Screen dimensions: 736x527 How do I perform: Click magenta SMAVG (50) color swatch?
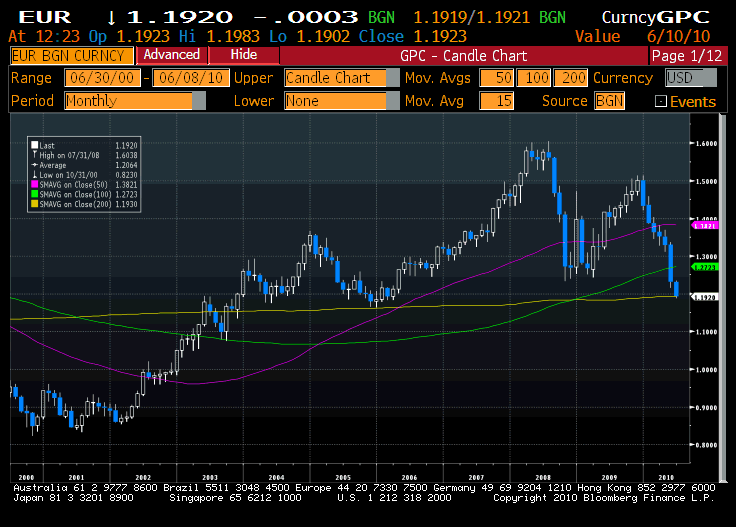33,186
